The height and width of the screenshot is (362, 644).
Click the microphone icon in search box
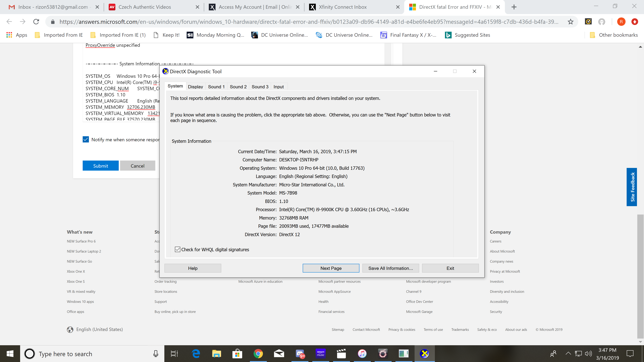pyautogui.click(x=155, y=354)
